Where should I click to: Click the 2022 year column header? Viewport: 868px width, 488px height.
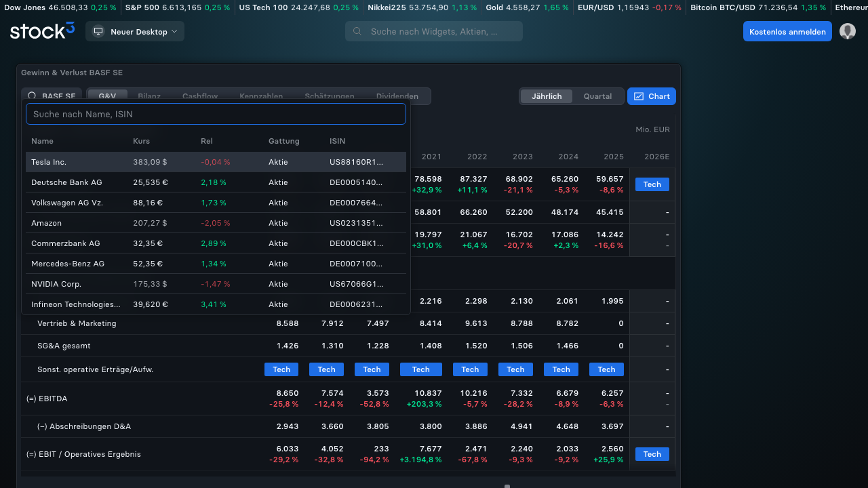point(477,157)
